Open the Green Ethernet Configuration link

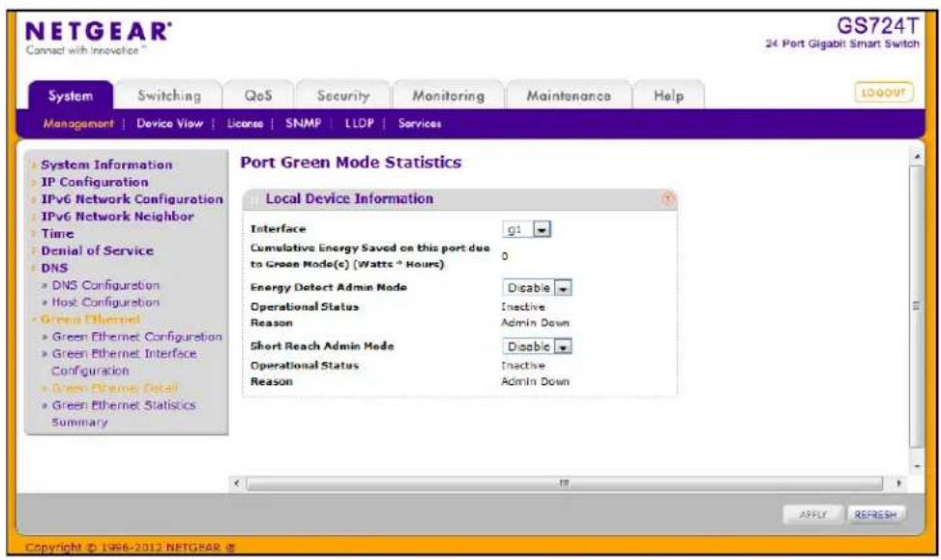(x=136, y=337)
